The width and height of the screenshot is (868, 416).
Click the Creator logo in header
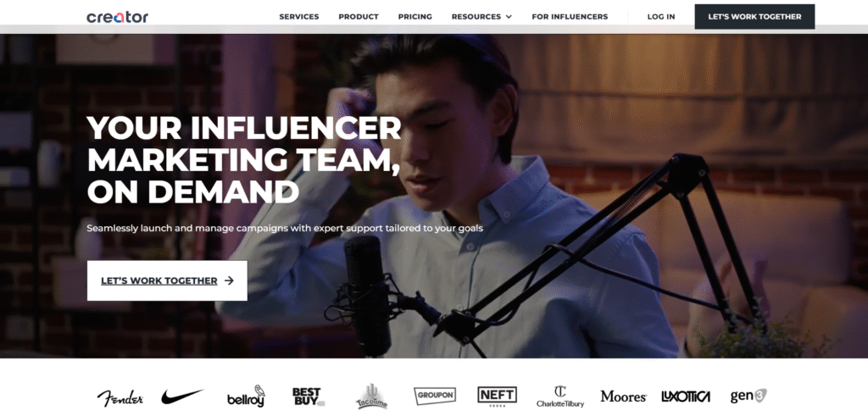(117, 17)
